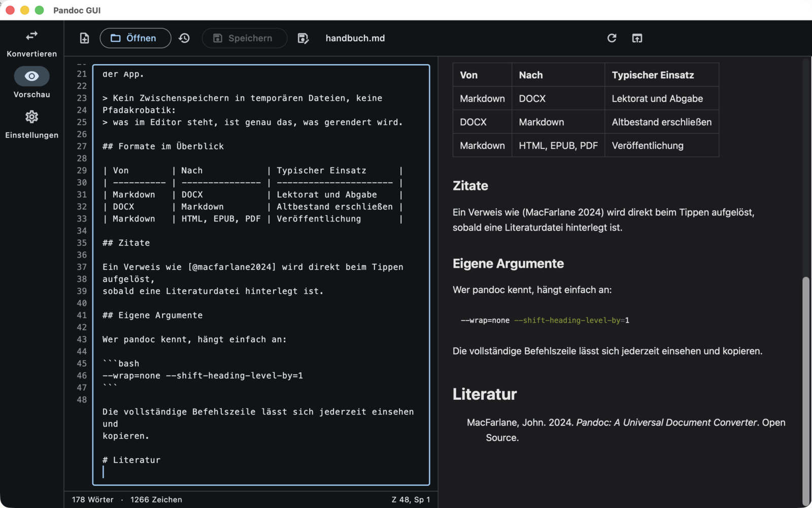This screenshot has height=508, width=812.
Task: Click editor line '## Zitate'
Action: (x=126, y=243)
